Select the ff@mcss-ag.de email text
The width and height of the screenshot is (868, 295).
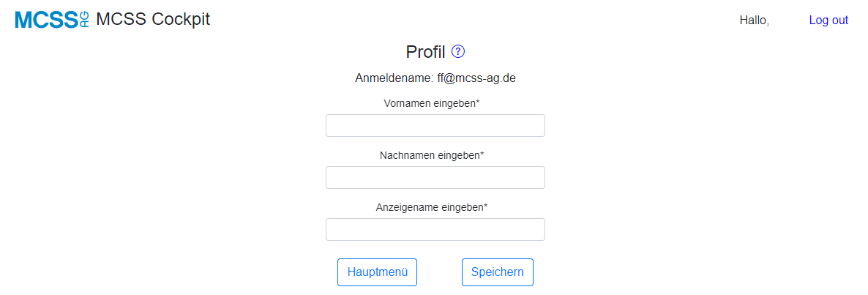[476, 78]
